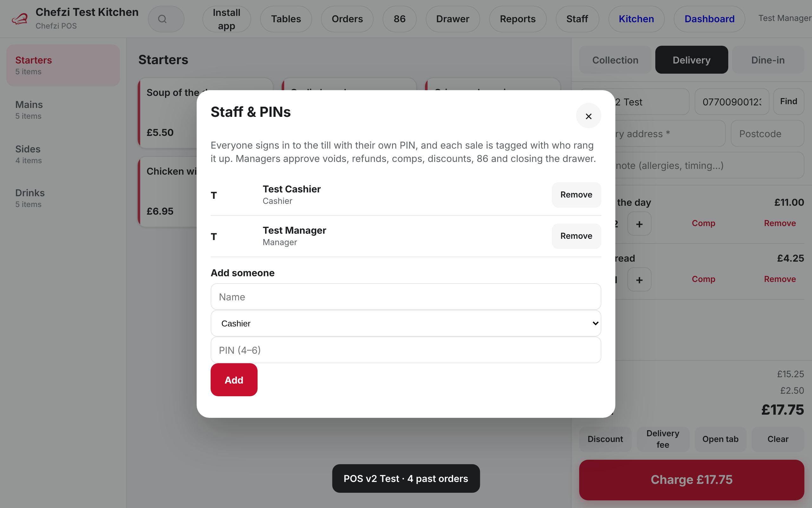Open Install app in top bar
This screenshot has width=812, height=508.
coord(226,19)
